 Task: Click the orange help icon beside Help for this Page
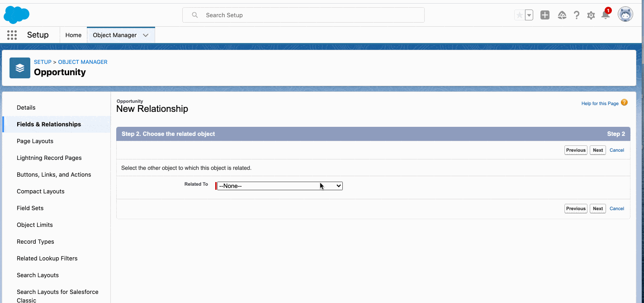[625, 102]
